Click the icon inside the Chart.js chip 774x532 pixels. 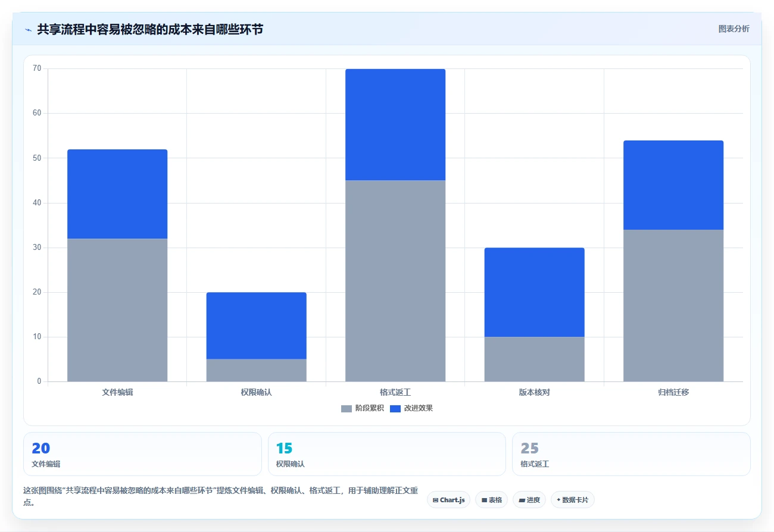[436, 500]
